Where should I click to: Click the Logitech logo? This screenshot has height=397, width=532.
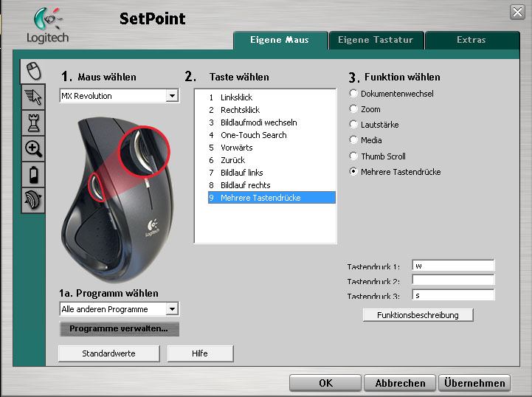(47, 25)
